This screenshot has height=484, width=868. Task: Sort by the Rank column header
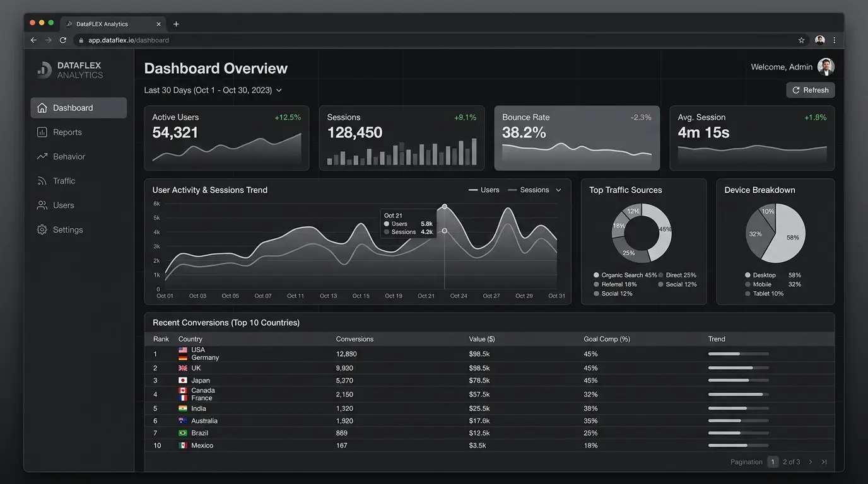point(161,339)
